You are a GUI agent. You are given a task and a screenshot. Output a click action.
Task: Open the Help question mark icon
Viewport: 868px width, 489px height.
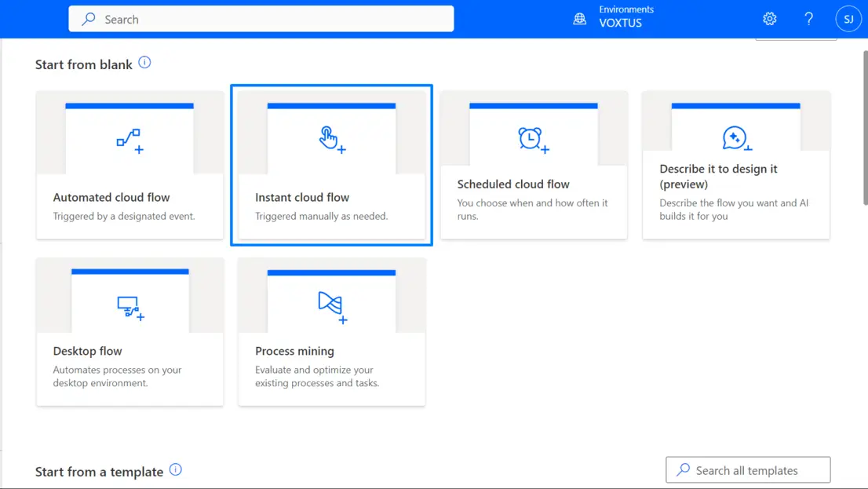[809, 19]
